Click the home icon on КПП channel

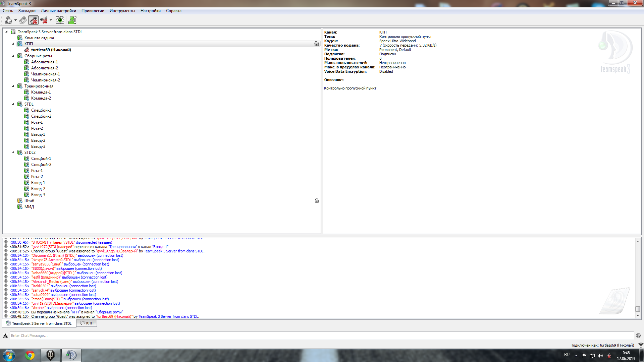[316, 44]
